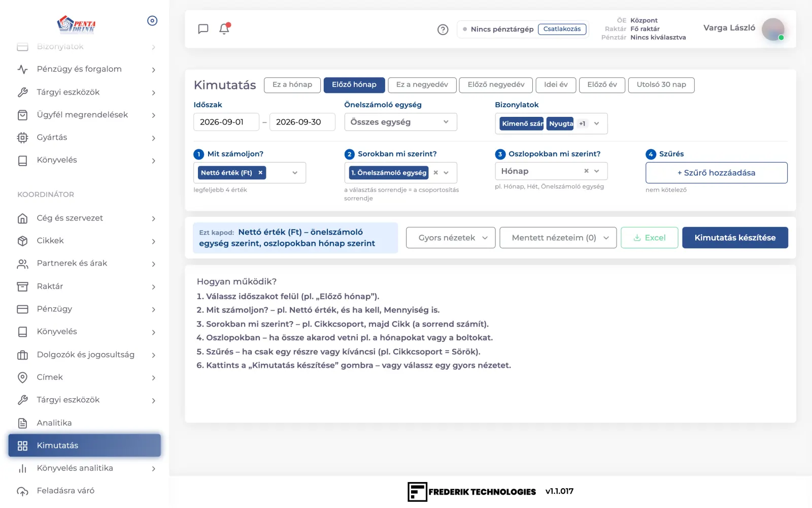
Task: Clear the Önelszámoló egység row selection
Action: point(435,173)
